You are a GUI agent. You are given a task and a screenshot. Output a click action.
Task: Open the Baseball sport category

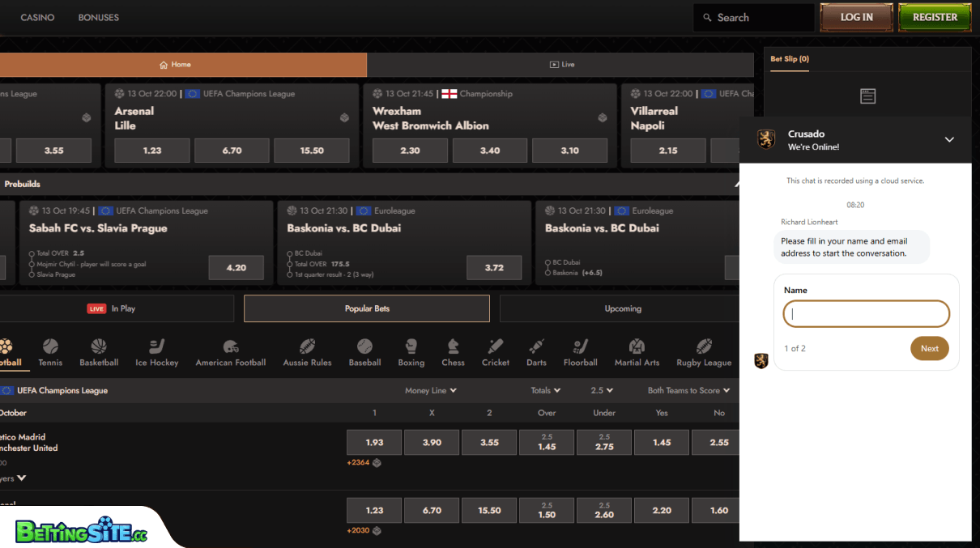[x=364, y=353]
